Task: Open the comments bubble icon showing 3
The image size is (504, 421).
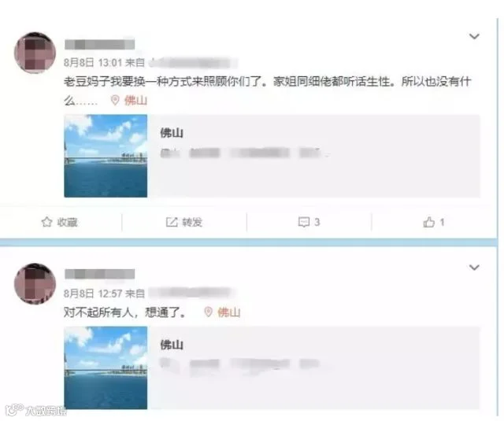Action: (x=304, y=222)
